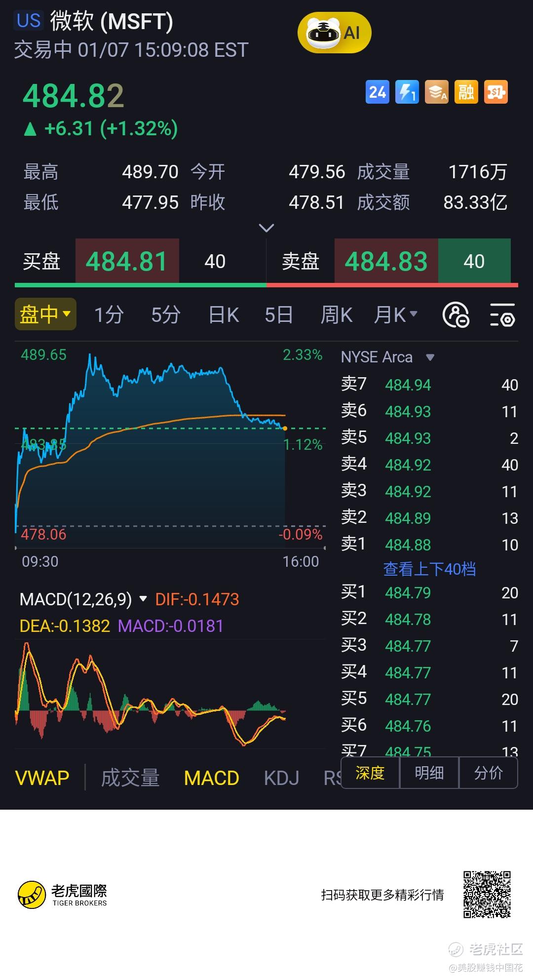This screenshot has width=533, height=980.
Task: Tap 今开 value 479.56
Action: [317, 172]
